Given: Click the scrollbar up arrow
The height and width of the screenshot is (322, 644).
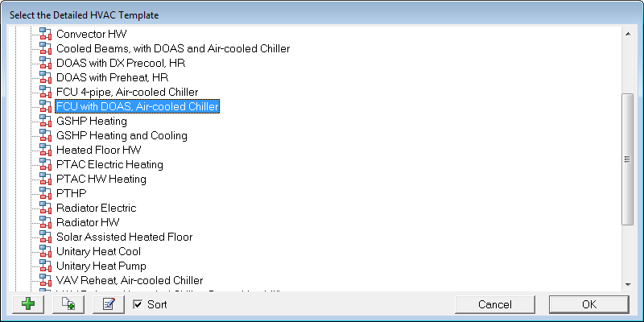Looking at the screenshot, I should (628, 31).
